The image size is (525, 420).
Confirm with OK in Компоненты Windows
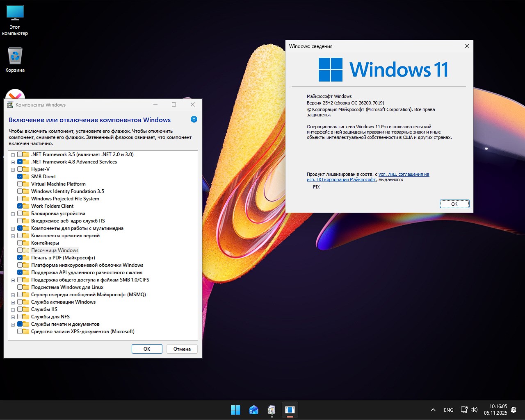(x=147, y=349)
